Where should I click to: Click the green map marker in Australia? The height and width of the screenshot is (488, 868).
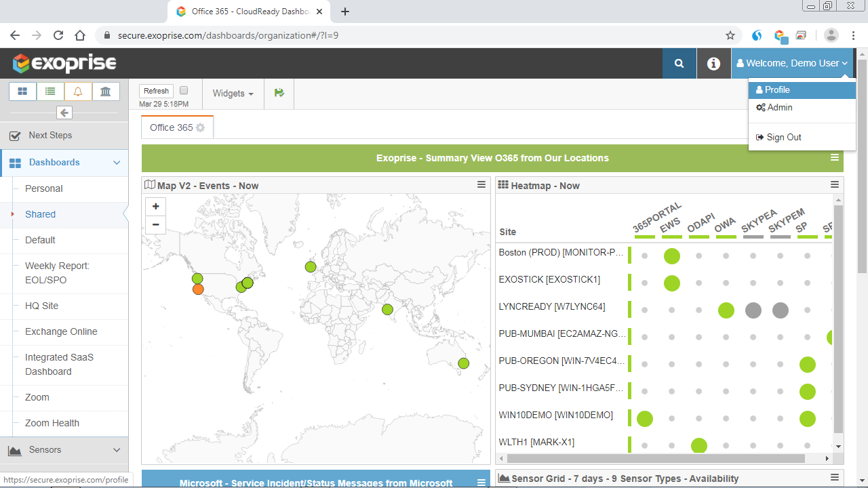pos(463,363)
